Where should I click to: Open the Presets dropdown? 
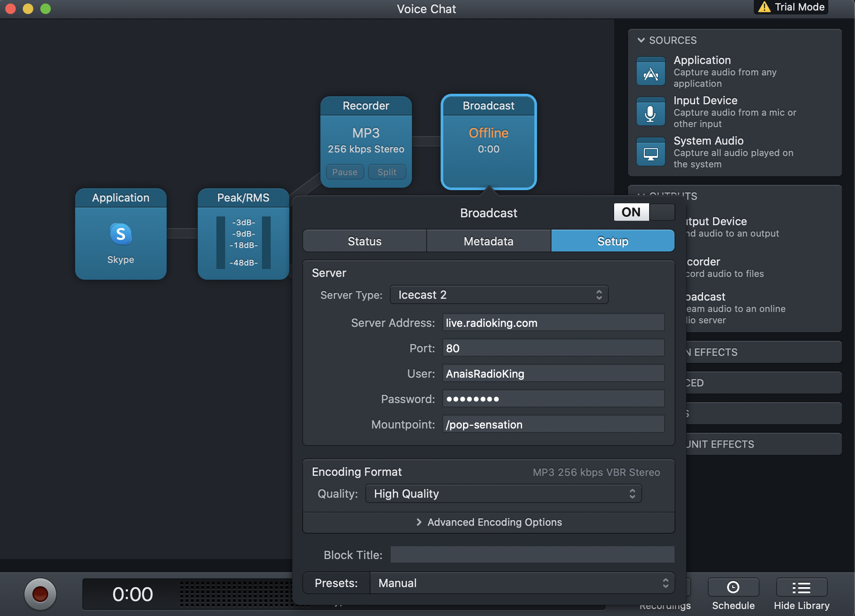522,583
